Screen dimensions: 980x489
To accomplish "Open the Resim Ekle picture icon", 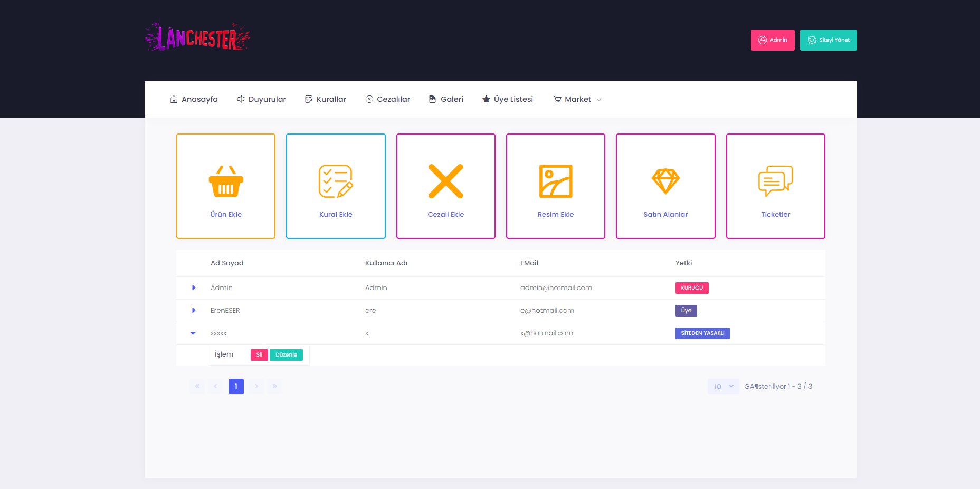I will tap(555, 181).
